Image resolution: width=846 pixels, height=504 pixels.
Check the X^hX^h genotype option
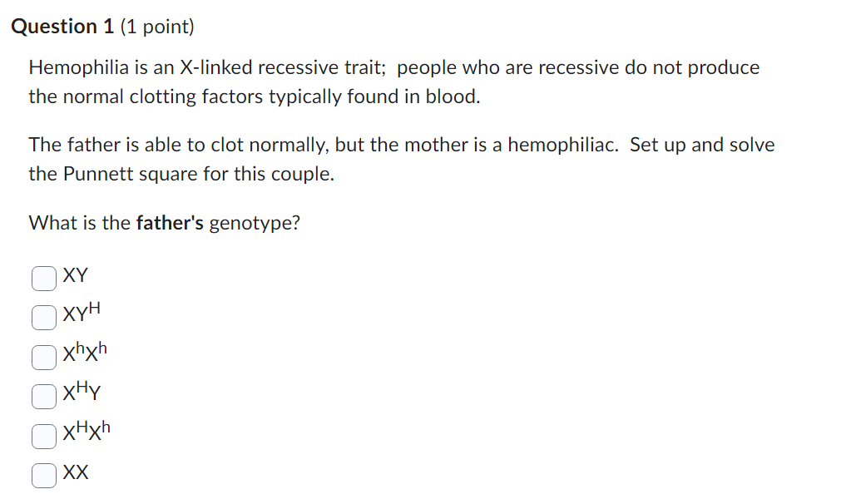[44, 357]
